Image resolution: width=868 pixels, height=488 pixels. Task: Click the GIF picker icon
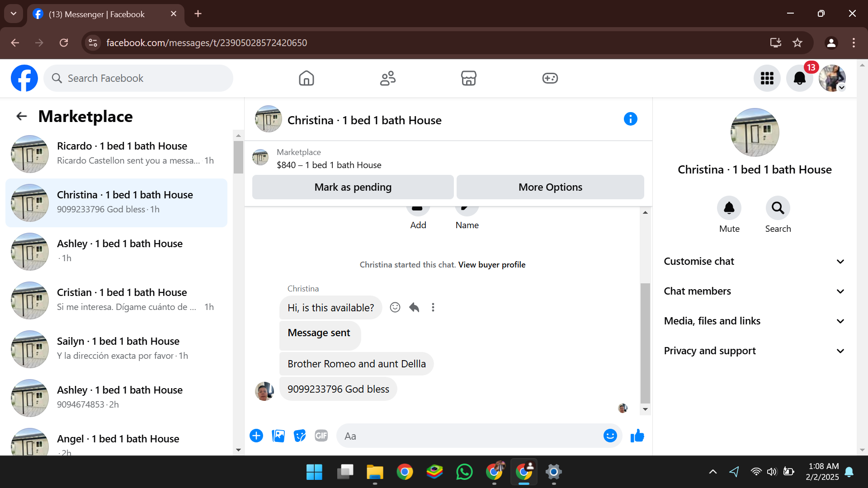321,436
